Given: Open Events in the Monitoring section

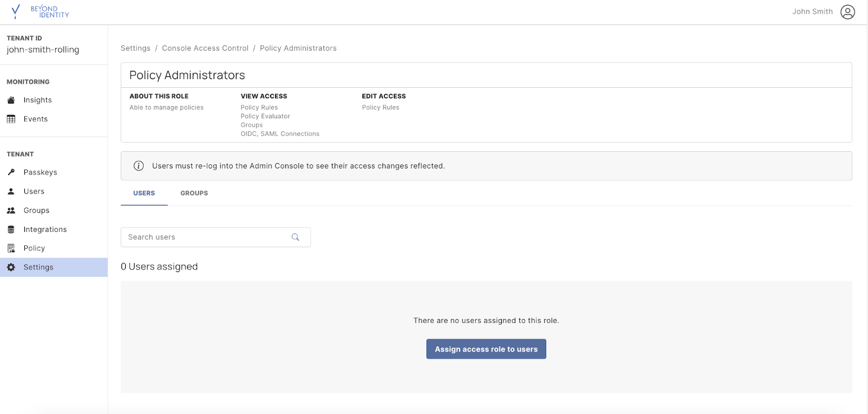Looking at the screenshot, I should click(x=36, y=119).
